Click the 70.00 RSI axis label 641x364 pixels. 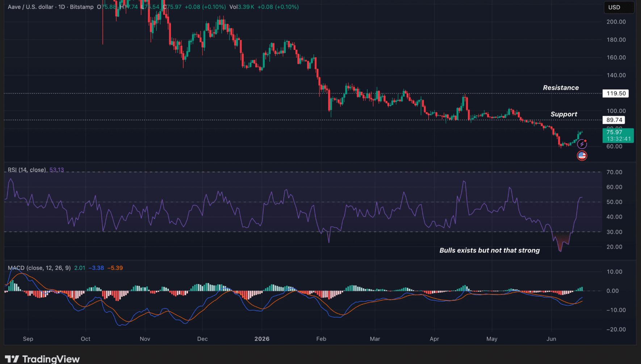click(x=614, y=172)
